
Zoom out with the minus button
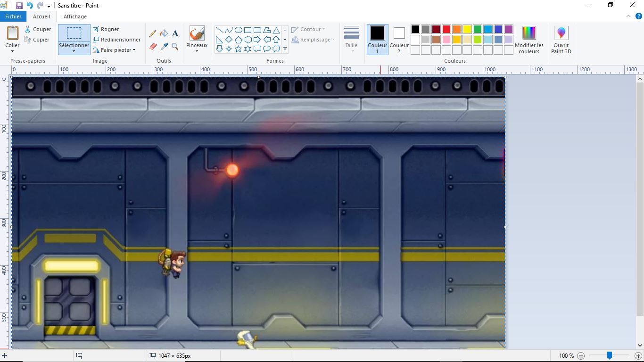(581, 356)
